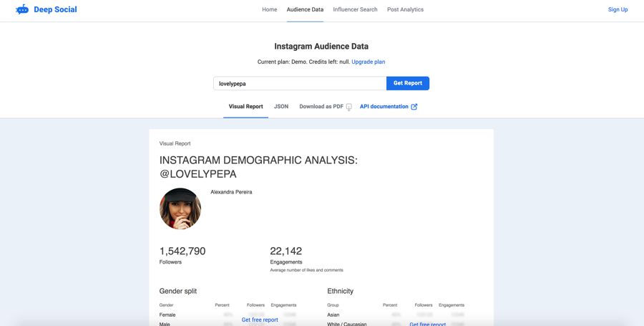Click the Visual Report breadcrumb label
This screenshot has height=326, width=644.
175,143
